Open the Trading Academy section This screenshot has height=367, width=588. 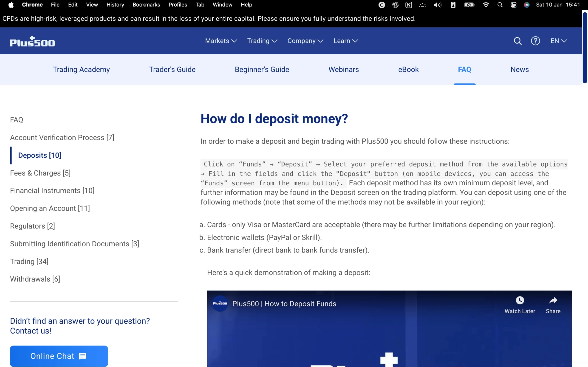(81, 70)
